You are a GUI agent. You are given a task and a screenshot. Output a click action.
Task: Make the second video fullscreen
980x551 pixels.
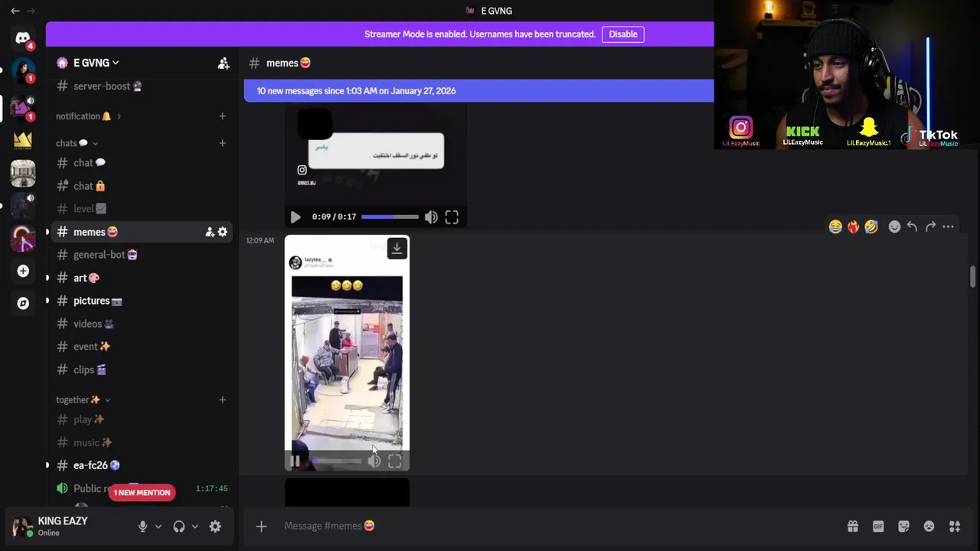point(394,461)
